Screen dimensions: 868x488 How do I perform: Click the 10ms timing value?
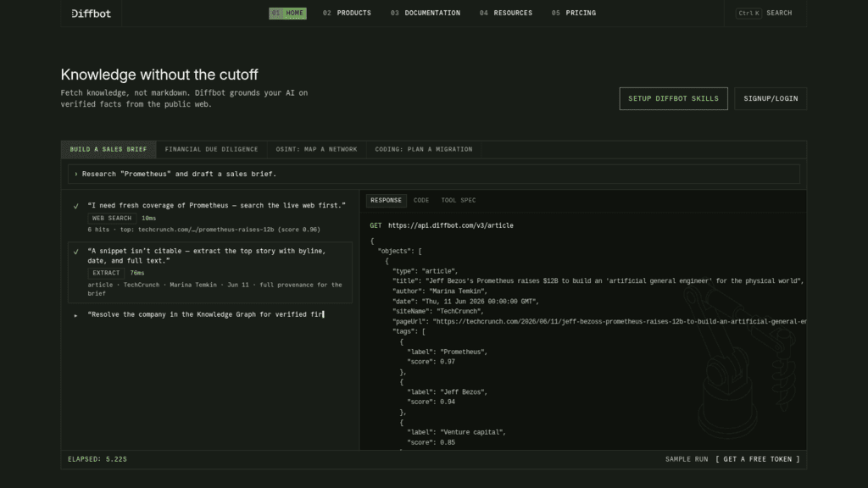click(x=149, y=219)
